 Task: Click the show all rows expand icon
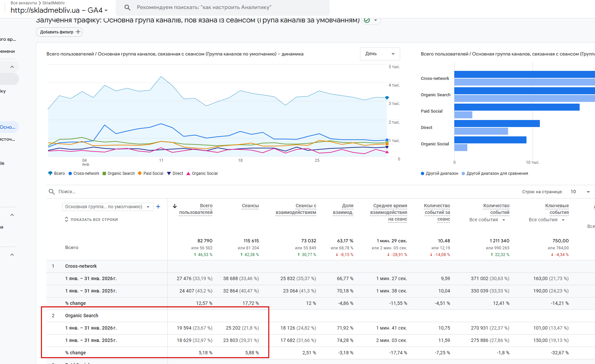coord(67,219)
